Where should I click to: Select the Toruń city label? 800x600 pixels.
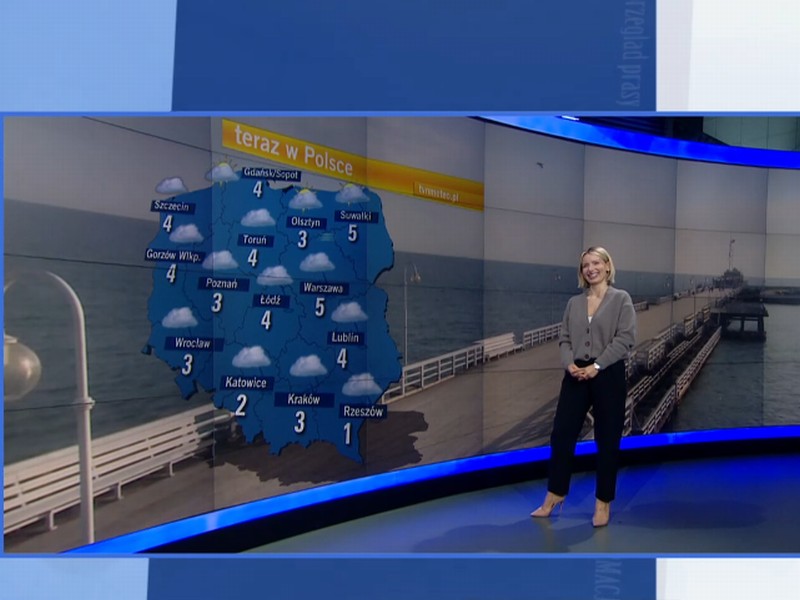point(255,240)
